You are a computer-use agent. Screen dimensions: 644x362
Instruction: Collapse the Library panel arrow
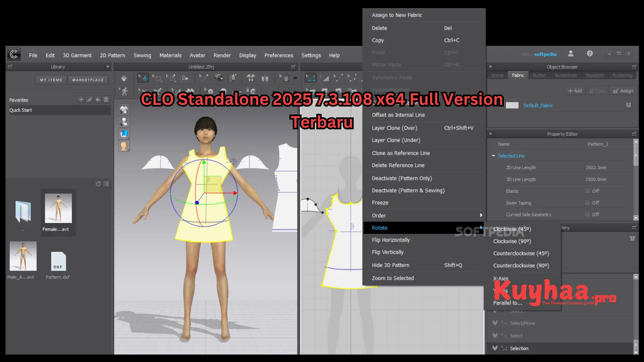[x=108, y=67]
